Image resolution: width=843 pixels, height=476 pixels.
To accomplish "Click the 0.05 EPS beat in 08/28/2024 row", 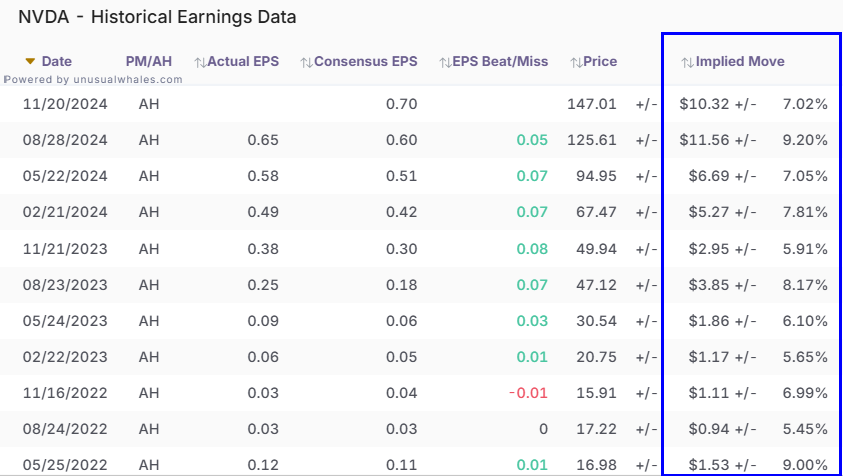I will 532,140.
